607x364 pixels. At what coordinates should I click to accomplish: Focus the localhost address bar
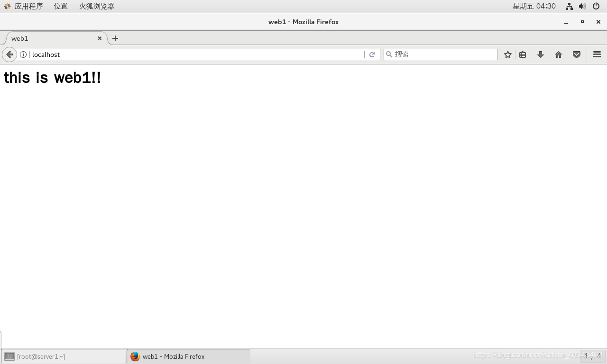pos(197,55)
